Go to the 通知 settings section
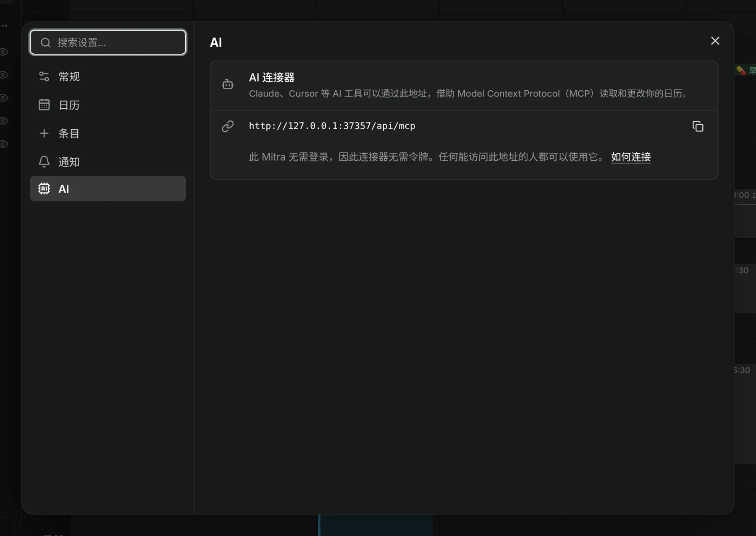The width and height of the screenshot is (756, 536). coord(108,162)
